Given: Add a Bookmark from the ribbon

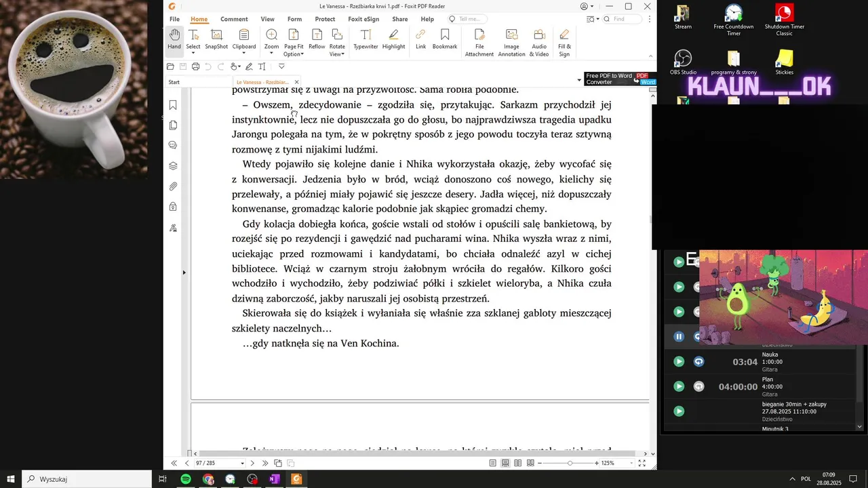Looking at the screenshot, I should 445,39.
